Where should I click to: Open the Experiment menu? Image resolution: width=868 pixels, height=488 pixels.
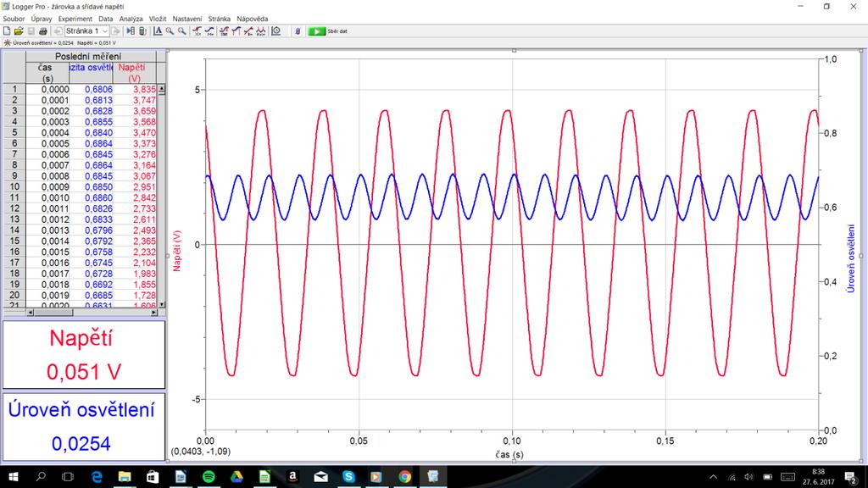click(x=75, y=19)
